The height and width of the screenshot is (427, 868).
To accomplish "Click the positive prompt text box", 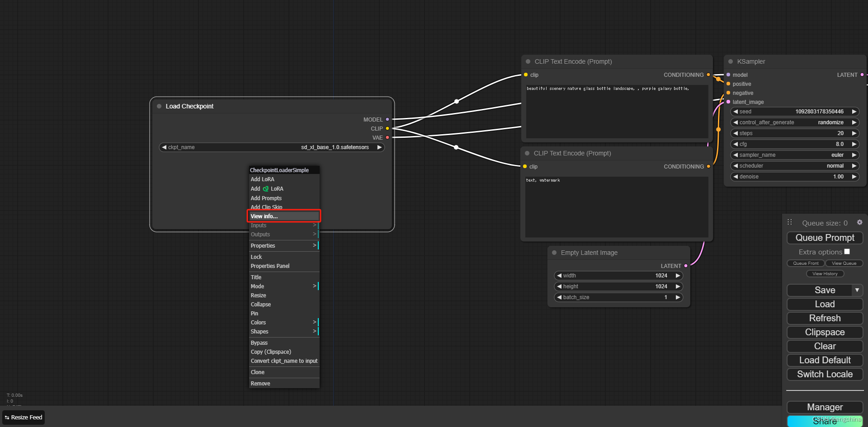I will pyautogui.click(x=617, y=111).
